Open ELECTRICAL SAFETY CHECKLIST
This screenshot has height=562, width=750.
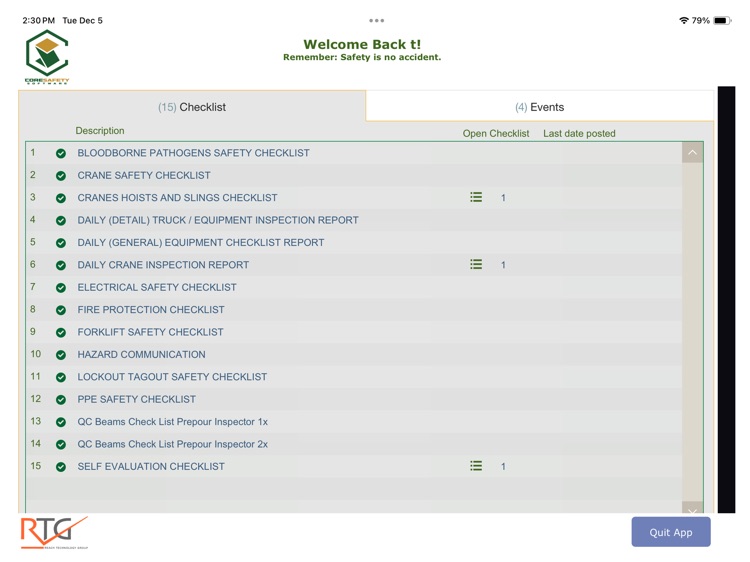click(157, 287)
